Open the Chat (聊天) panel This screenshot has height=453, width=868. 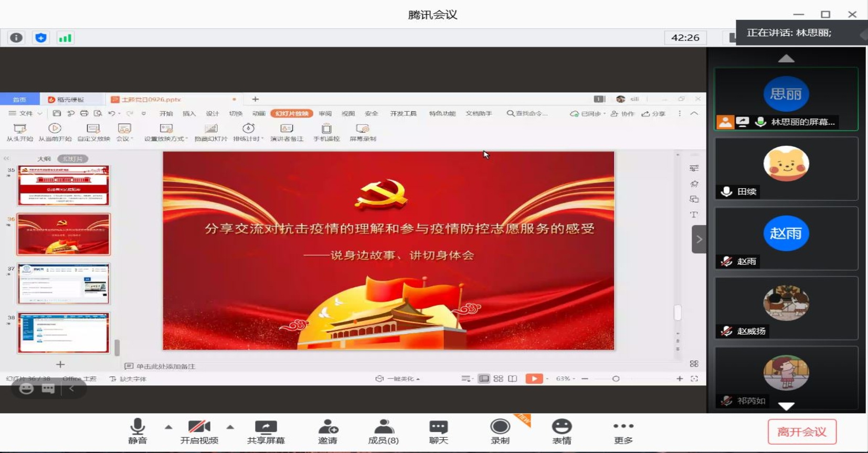click(438, 432)
